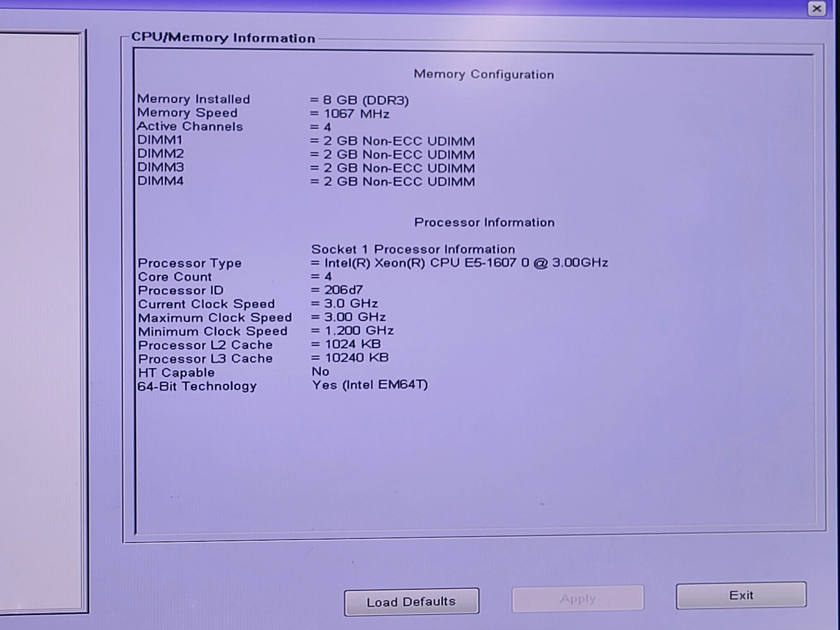840x630 pixels.
Task: Click the 64-Bit Technology label
Action: click(197, 386)
